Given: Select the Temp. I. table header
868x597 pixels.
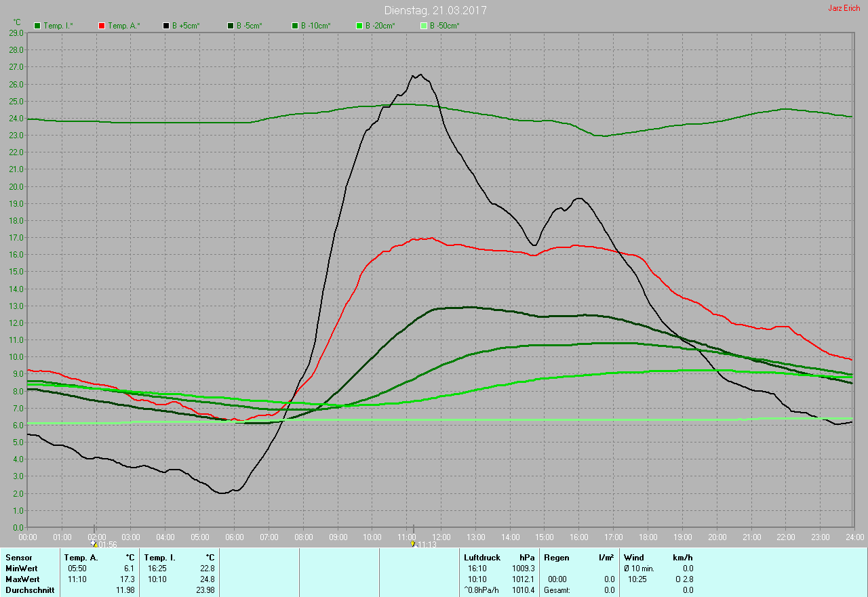Looking at the screenshot, I should tap(160, 558).
